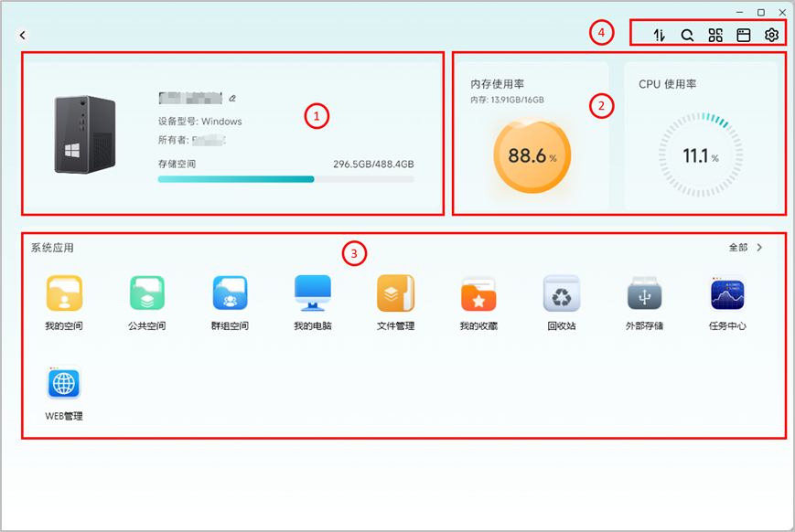Click the 存储空间 storage progress bar
This screenshot has height=532, width=795.
coord(286,179)
